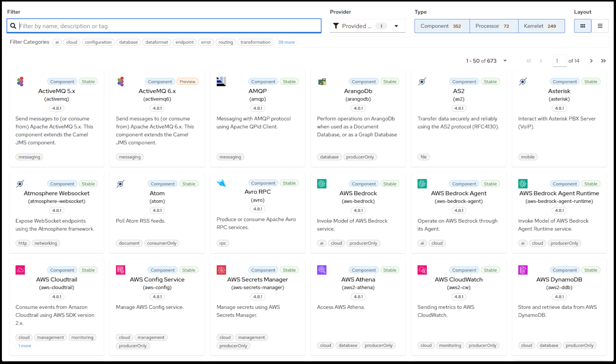Toggle the Kamelet type filter
616x364 pixels.
pyautogui.click(x=541, y=26)
